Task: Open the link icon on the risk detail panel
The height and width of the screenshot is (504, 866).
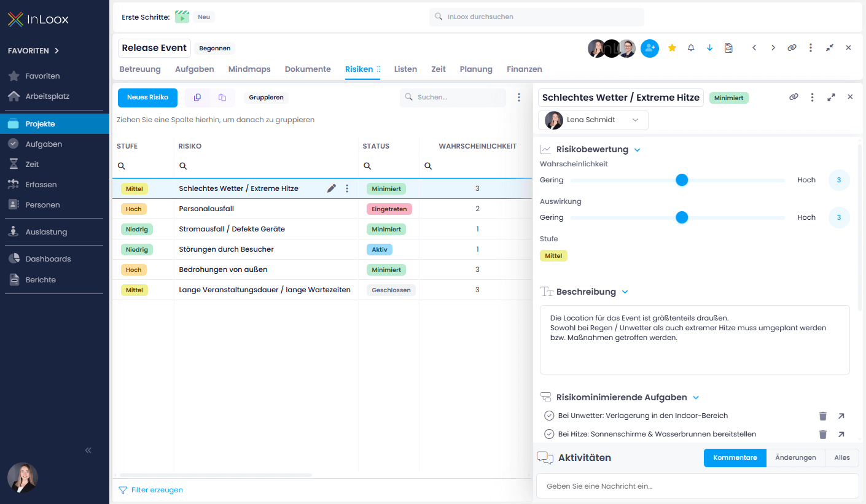Action: coord(794,97)
